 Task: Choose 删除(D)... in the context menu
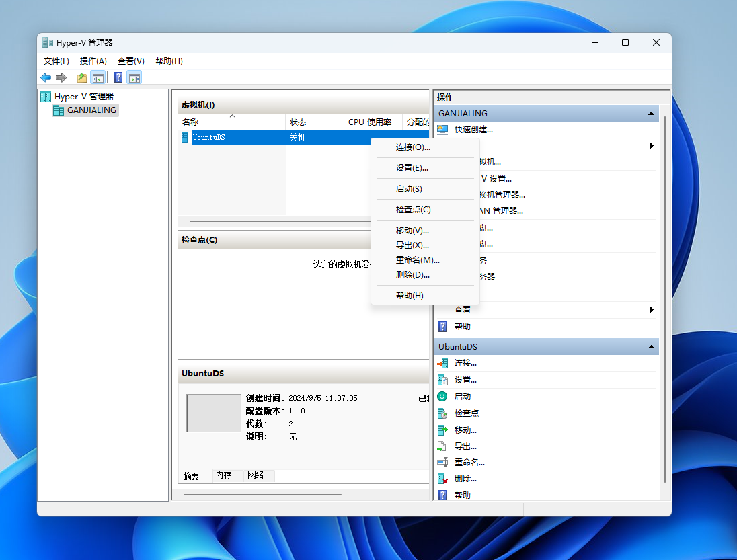426,275
